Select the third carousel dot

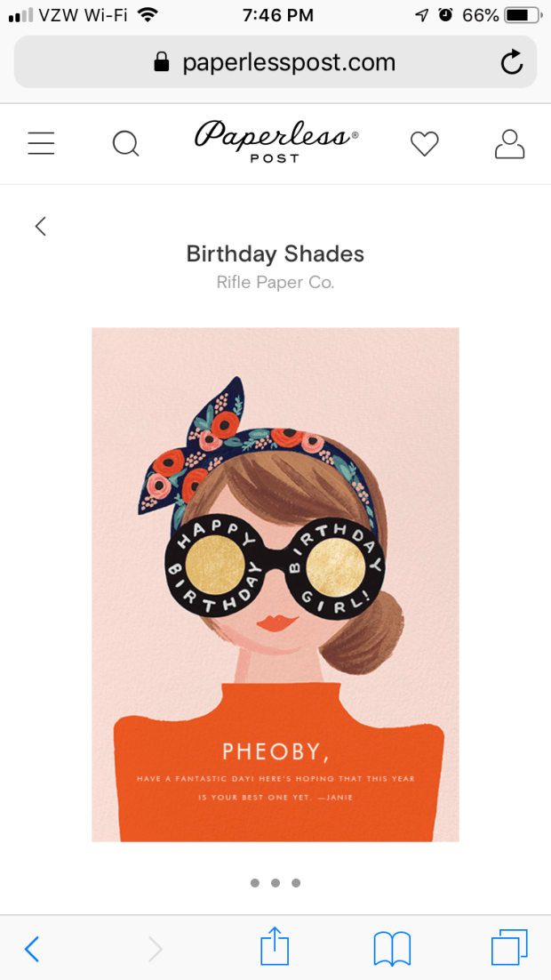point(296,883)
